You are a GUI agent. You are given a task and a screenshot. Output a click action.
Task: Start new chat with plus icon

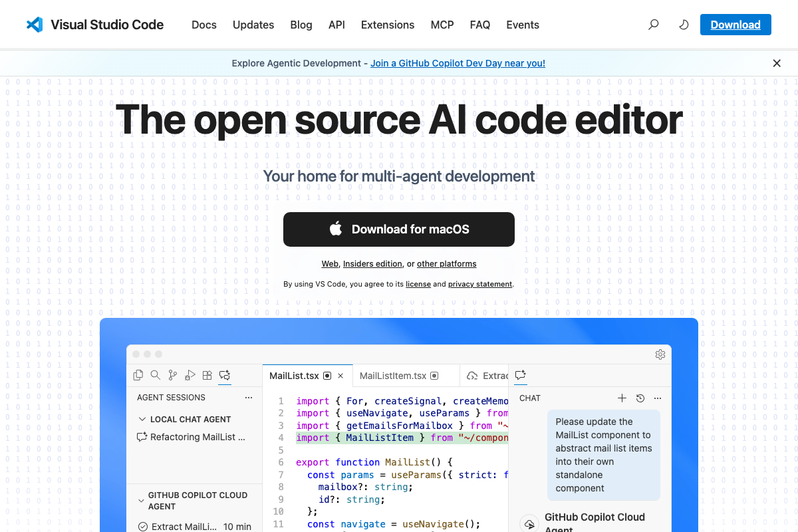(x=622, y=398)
